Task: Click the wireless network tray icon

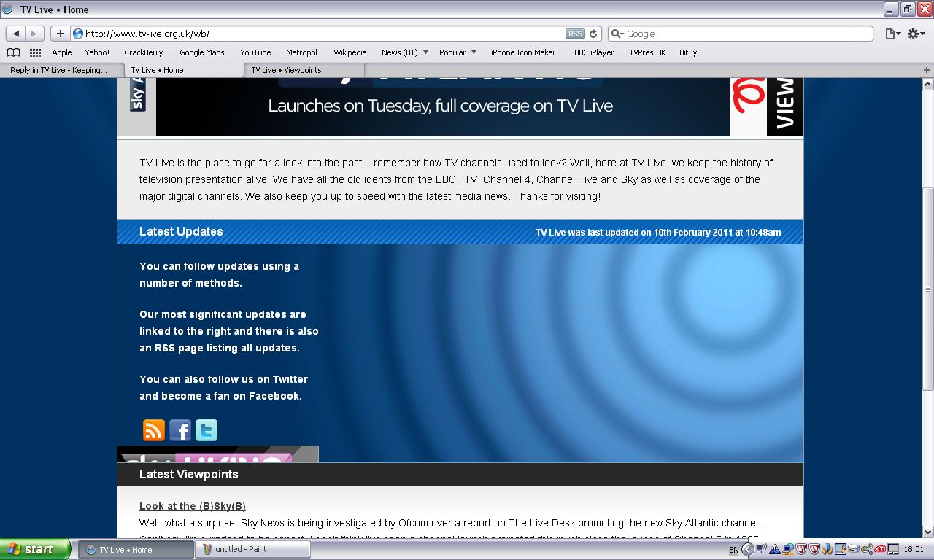Action: 761,550
